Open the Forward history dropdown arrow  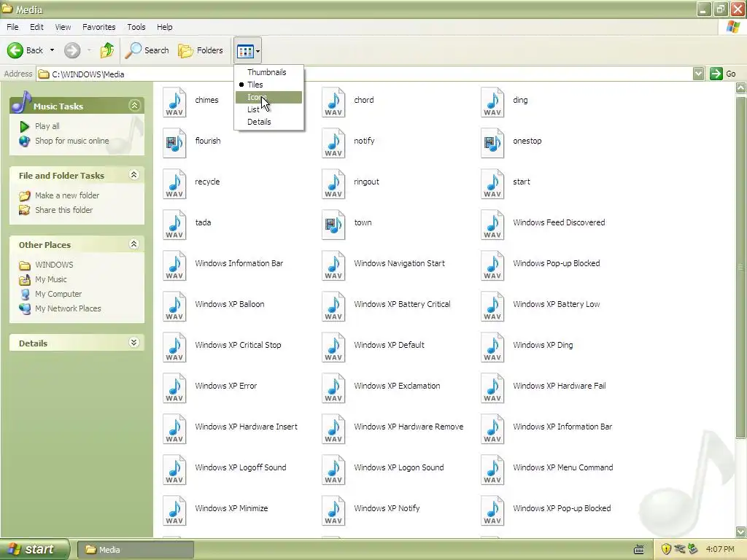(x=89, y=50)
